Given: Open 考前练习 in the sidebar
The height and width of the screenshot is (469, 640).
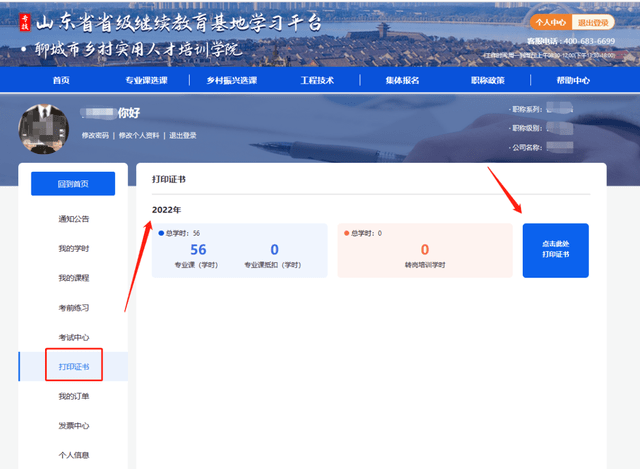Looking at the screenshot, I should coord(73,308).
